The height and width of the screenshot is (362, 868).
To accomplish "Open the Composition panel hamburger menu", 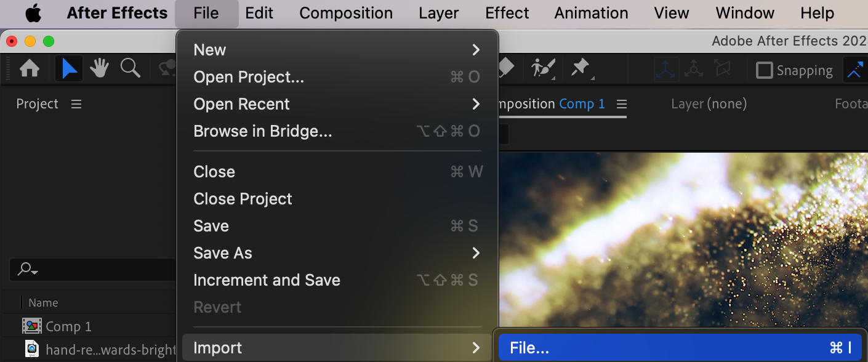I will point(622,104).
